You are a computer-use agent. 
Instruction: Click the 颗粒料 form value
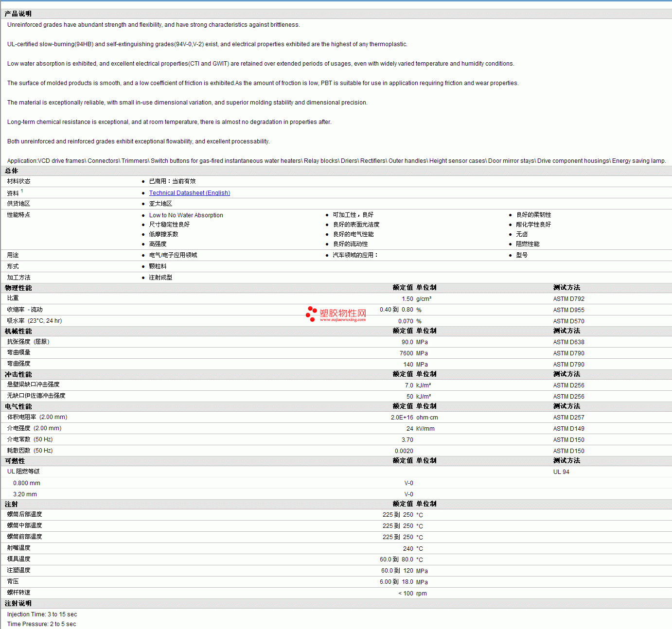click(x=158, y=266)
